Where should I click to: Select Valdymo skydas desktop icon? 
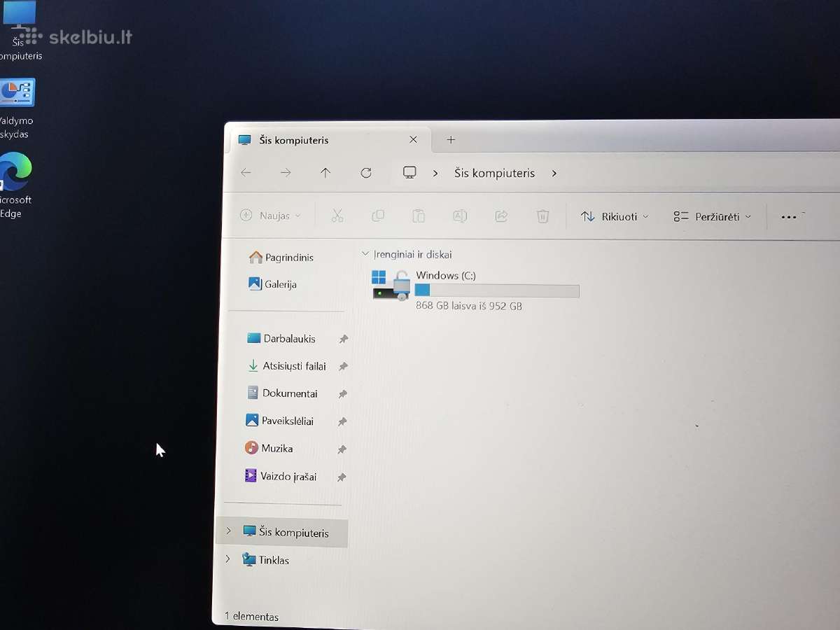point(17,108)
